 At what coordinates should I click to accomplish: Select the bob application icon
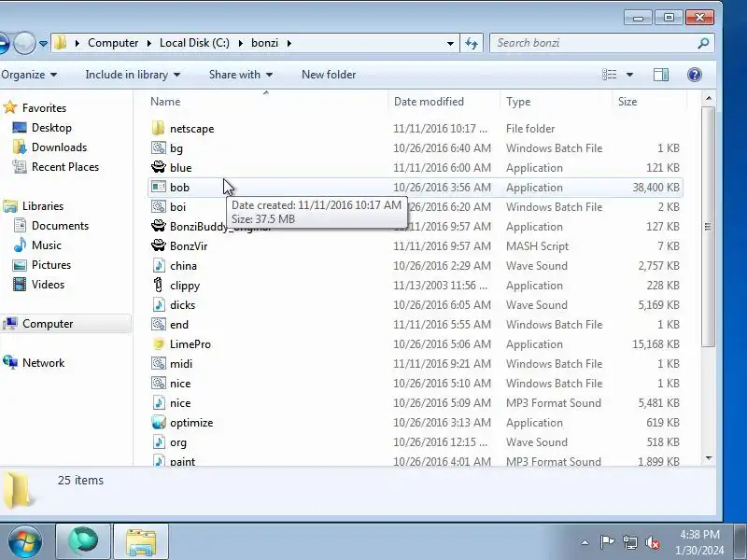158,188
